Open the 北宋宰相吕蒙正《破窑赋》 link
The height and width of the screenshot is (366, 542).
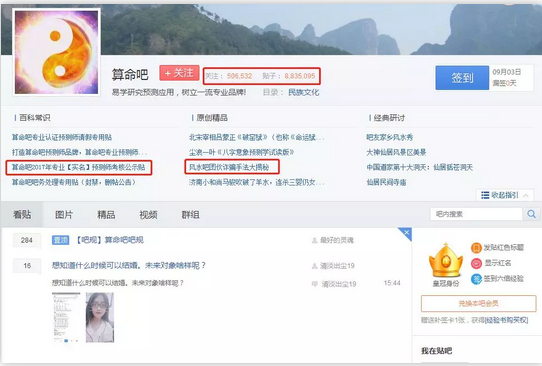coord(256,137)
